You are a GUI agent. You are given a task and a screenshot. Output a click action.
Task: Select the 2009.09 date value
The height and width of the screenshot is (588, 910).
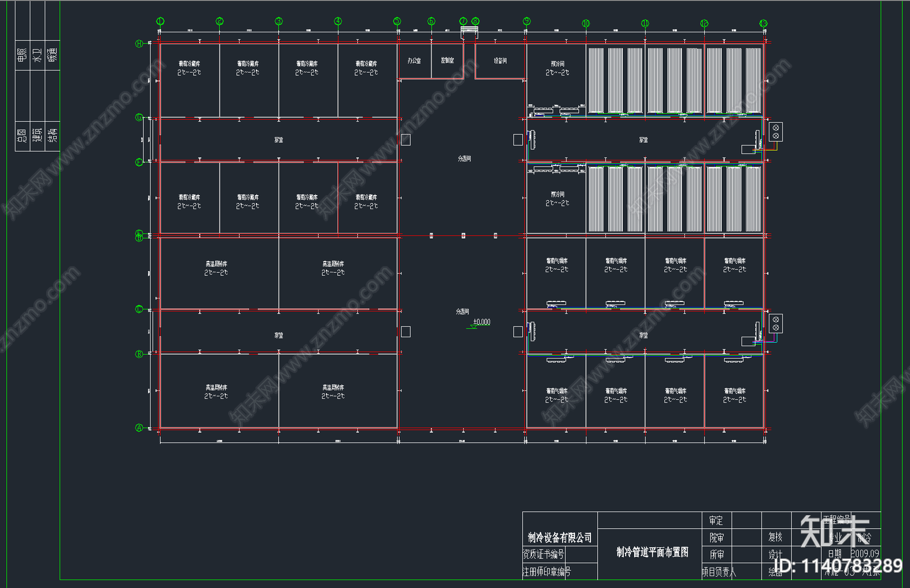point(865,553)
